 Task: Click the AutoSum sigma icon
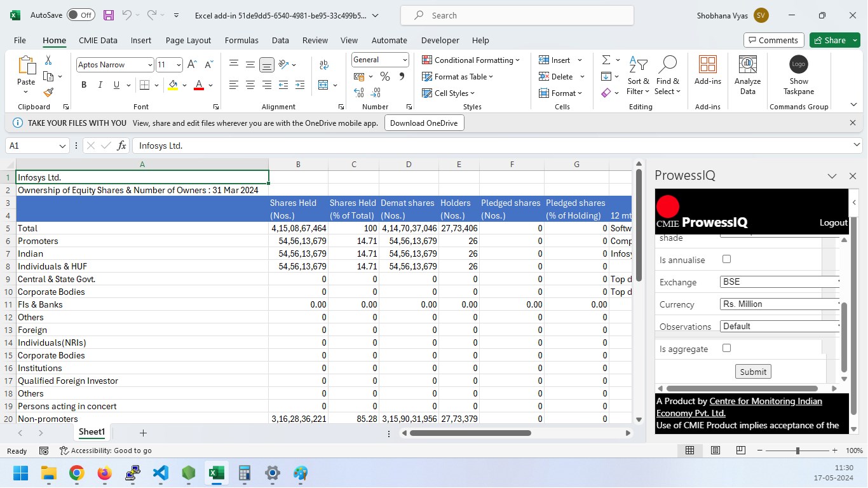click(606, 60)
